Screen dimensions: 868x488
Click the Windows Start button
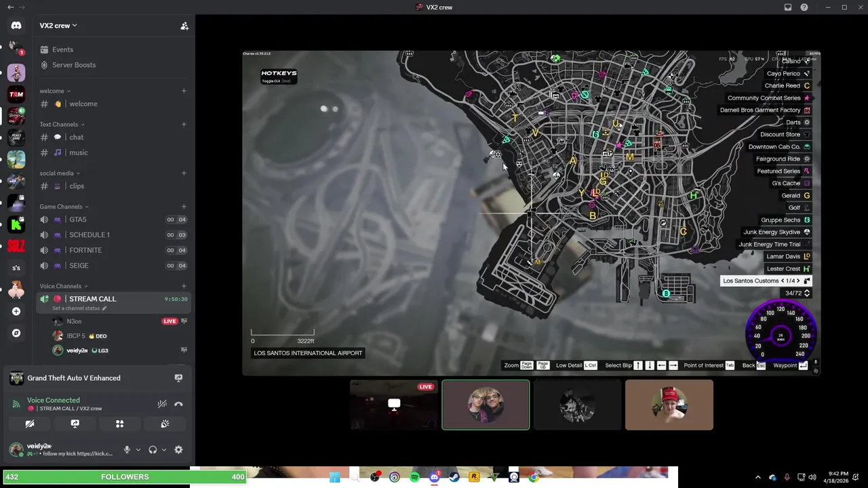coord(334,477)
